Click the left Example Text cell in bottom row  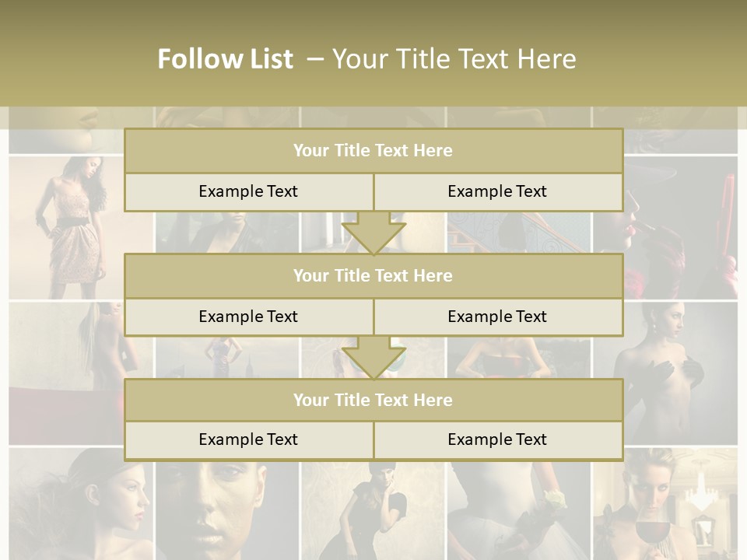248,440
